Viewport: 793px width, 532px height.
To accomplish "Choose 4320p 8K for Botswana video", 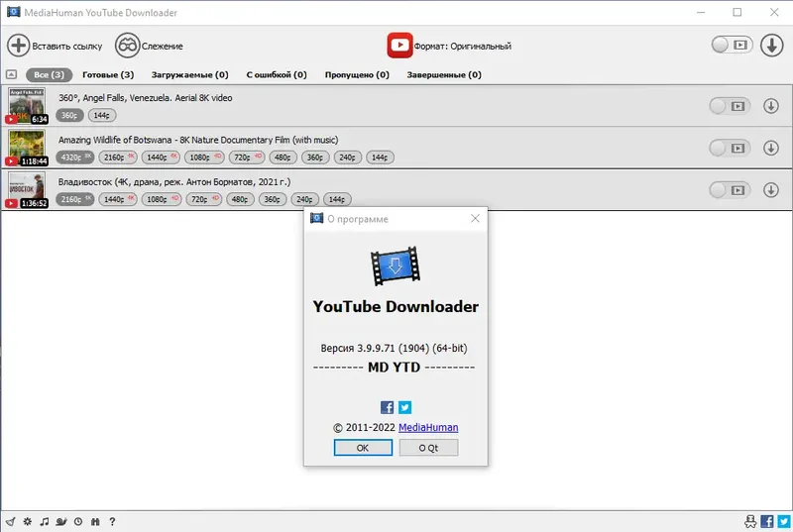I will [75, 158].
